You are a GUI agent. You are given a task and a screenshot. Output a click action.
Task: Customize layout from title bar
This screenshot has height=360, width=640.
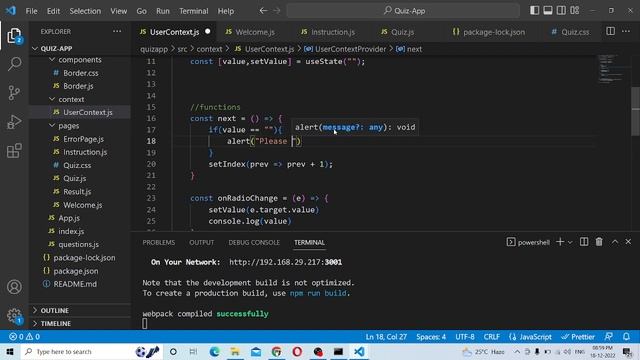pyautogui.click(x=575, y=11)
